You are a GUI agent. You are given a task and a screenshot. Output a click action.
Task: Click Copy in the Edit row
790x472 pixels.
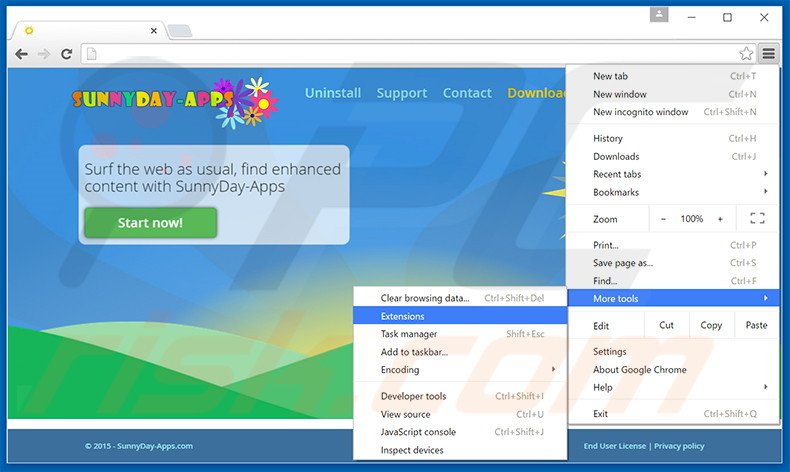(711, 325)
